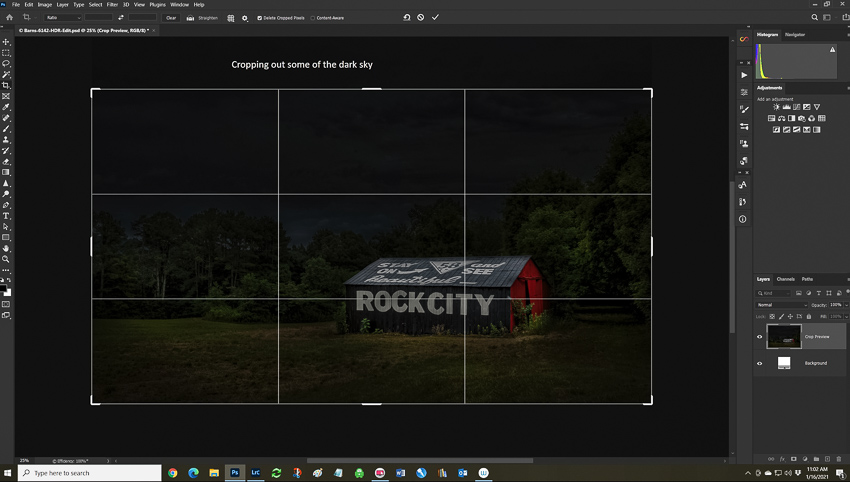
Task: Cancel the crop operation
Action: (x=421, y=17)
